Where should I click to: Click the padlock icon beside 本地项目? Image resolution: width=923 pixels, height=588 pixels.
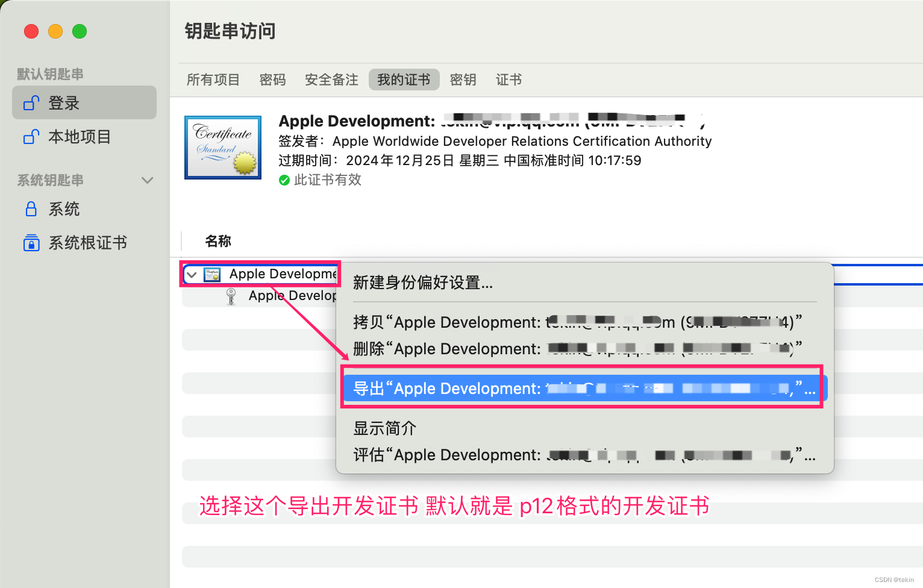tap(31, 137)
